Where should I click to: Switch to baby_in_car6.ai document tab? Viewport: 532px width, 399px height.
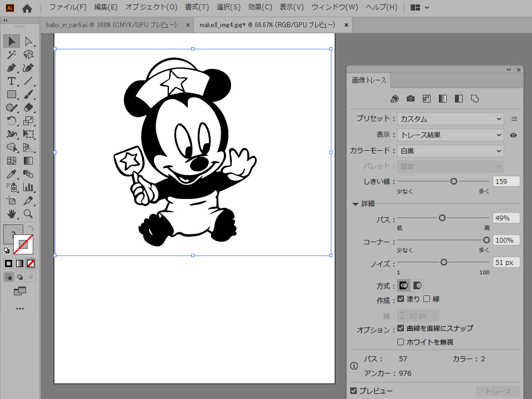click(111, 25)
